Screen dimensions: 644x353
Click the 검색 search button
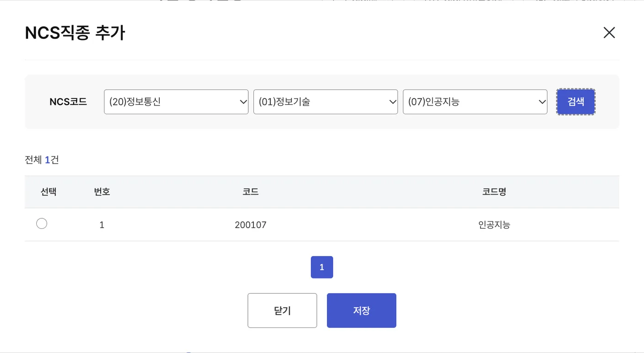point(576,102)
